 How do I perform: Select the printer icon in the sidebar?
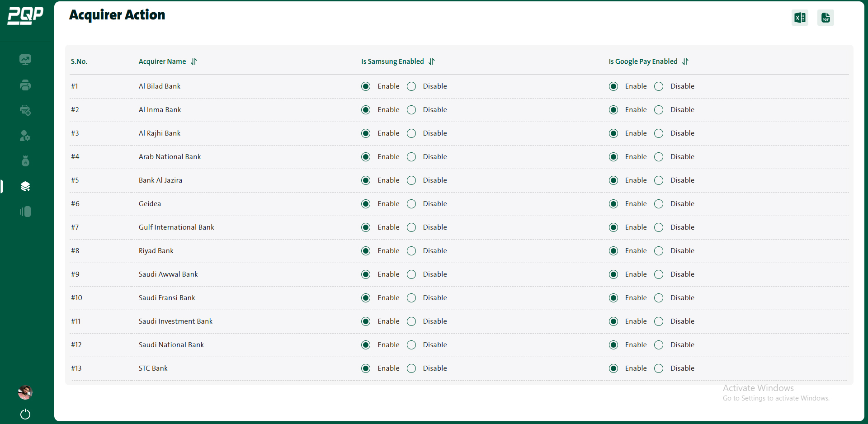click(25, 85)
